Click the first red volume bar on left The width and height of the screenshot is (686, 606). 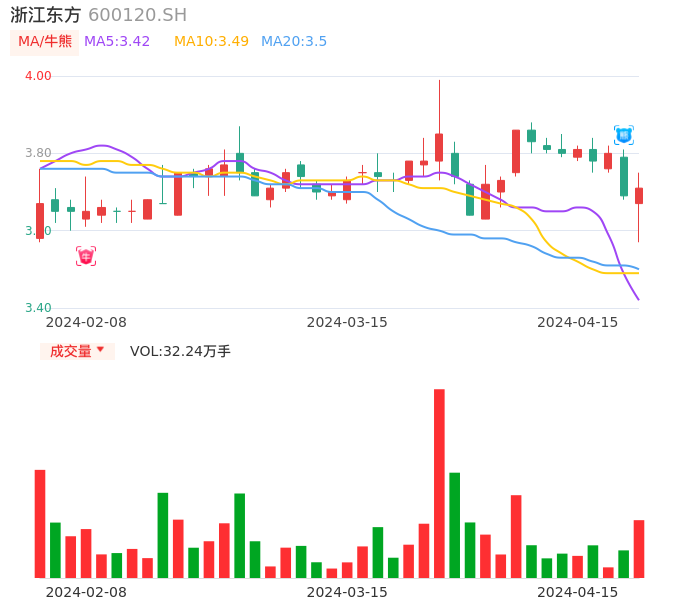pos(40,523)
